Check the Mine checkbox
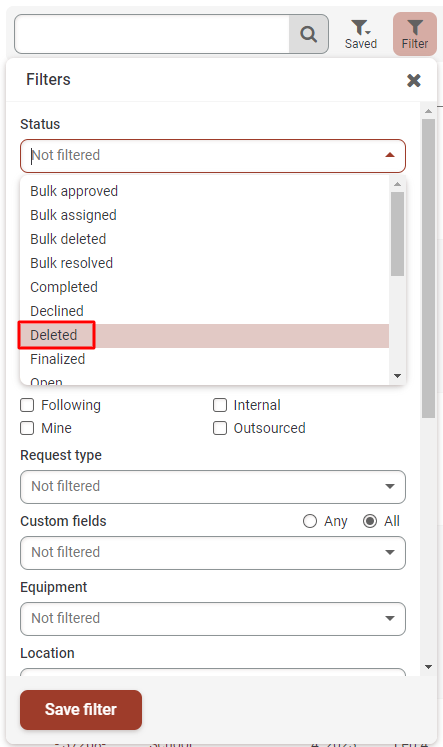Image resolution: width=443 pixels, height=747 pixels. point(27,428)
